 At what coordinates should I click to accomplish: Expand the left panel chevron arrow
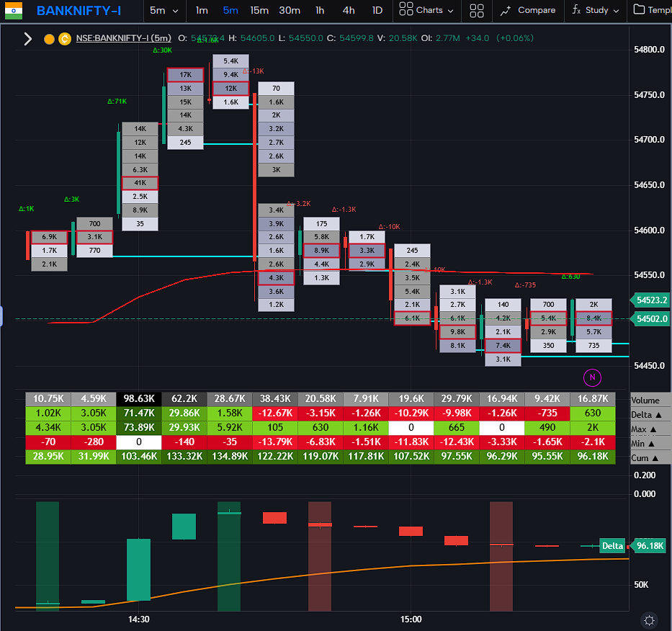click(x=27, y=39)
